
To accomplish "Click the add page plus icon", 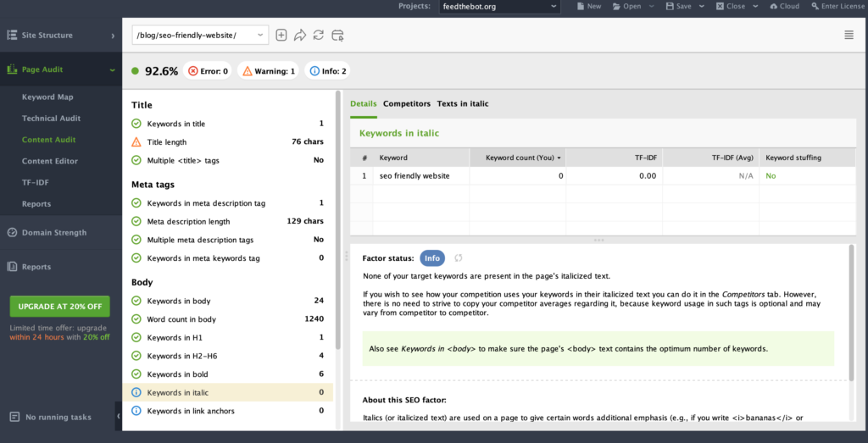I will (x=281, y=35).
